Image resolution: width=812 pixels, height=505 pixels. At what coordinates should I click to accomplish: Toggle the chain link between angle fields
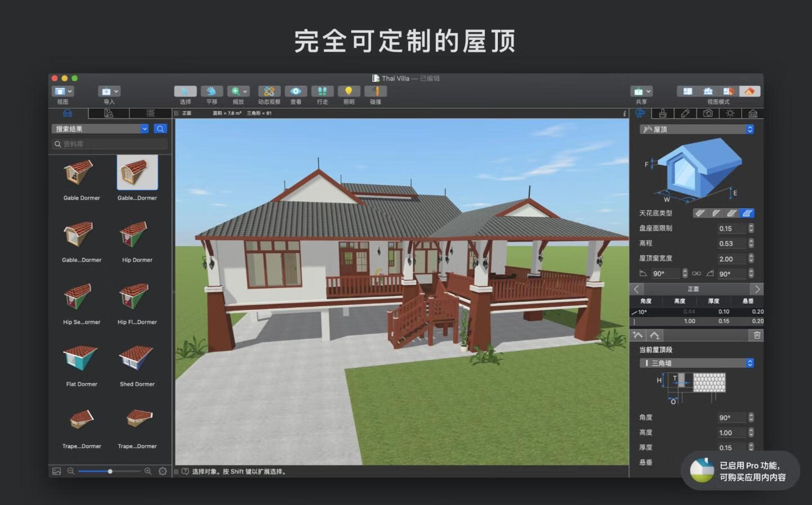coord(696,274)
